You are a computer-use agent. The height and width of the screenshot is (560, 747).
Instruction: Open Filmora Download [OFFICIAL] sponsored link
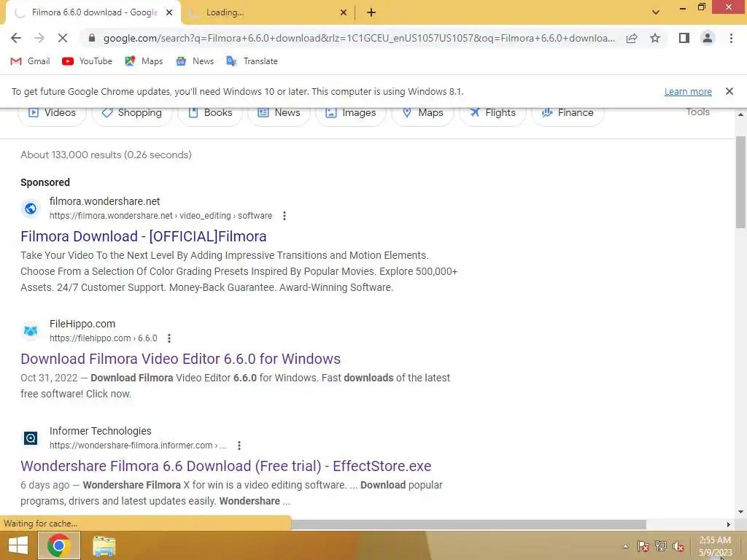click(144, 236)
